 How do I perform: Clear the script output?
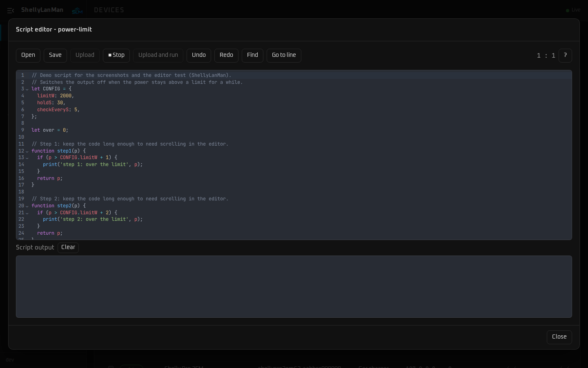(68, 247)
